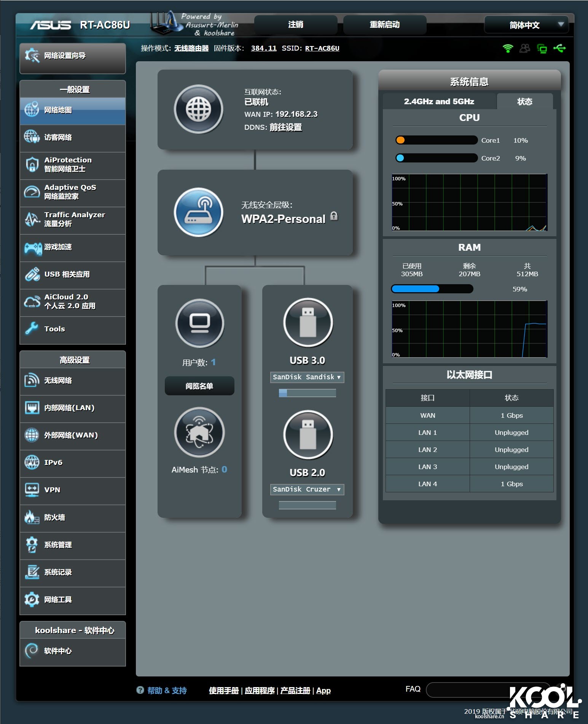Select network map (网络地图) menu item
This screenshot has width=588, height=724.
[73, 110]
